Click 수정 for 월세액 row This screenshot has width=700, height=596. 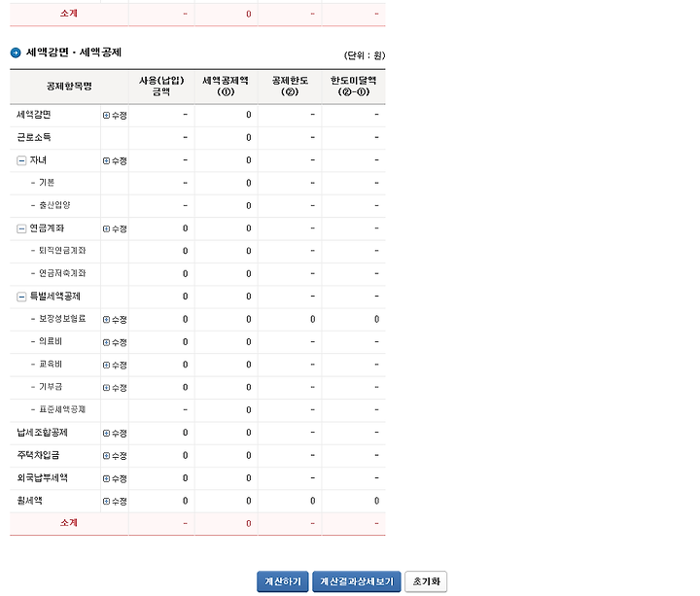[115, 502]
